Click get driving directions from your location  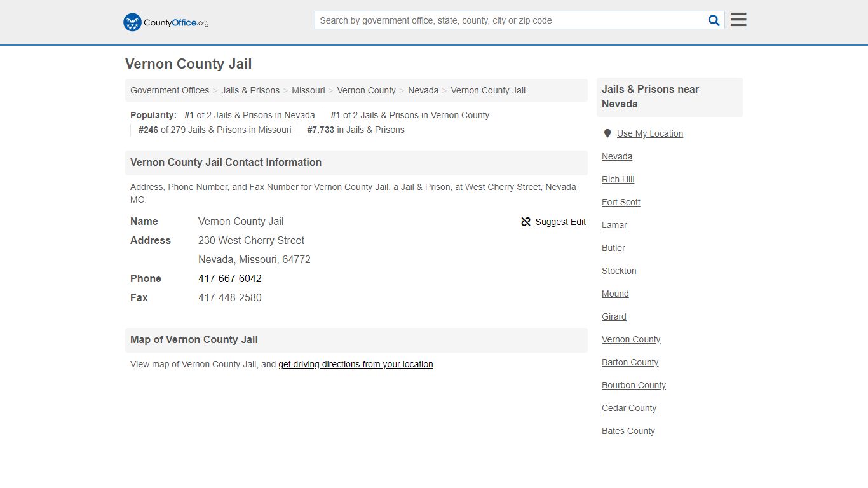356,364
